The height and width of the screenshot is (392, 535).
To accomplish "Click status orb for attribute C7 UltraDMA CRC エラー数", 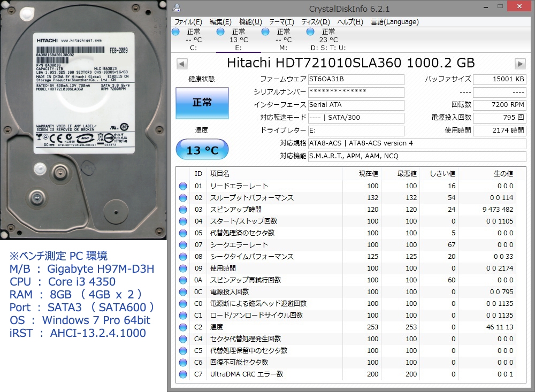I will pos(183,374).
